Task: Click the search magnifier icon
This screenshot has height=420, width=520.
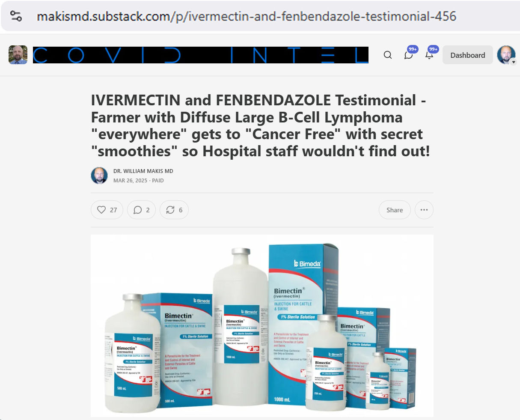Action: [x=388, y=55]
